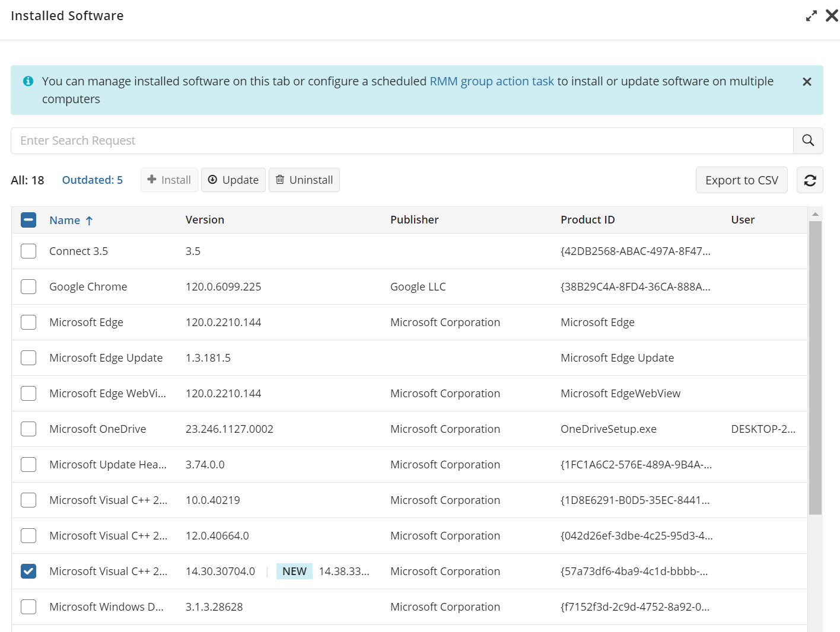Image resolution: width=840 pixels, height=632 pixels.
Task: Click the search magnifier button
Action: point(808,141)
